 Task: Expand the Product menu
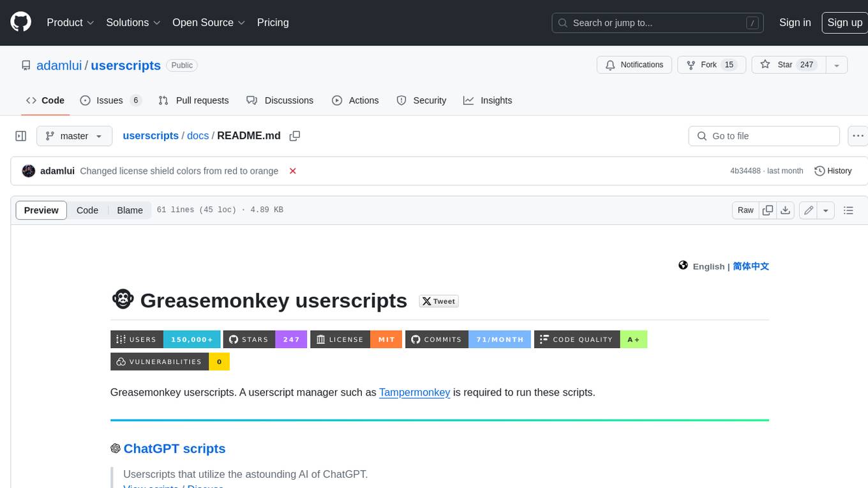[70, 22]
